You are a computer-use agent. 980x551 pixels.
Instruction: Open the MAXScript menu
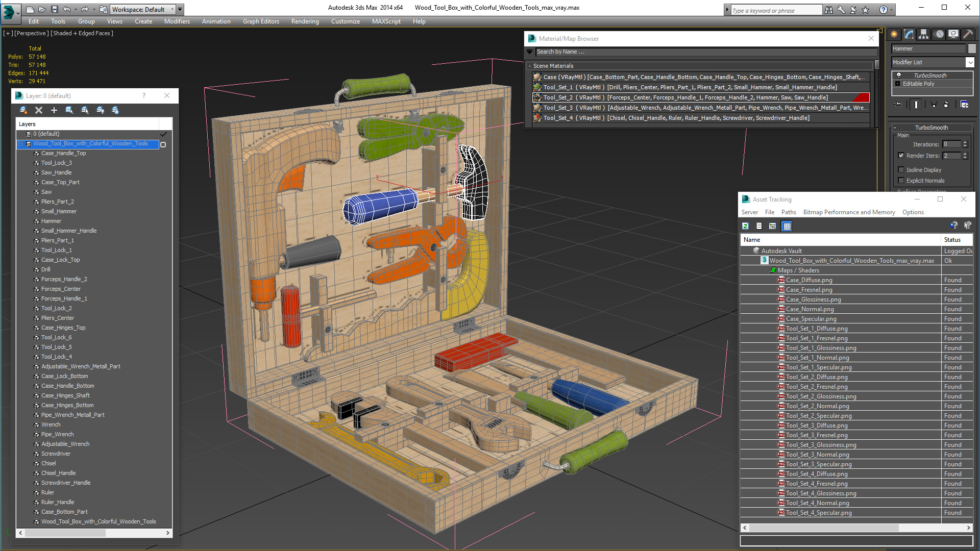[x=386, y=21]
